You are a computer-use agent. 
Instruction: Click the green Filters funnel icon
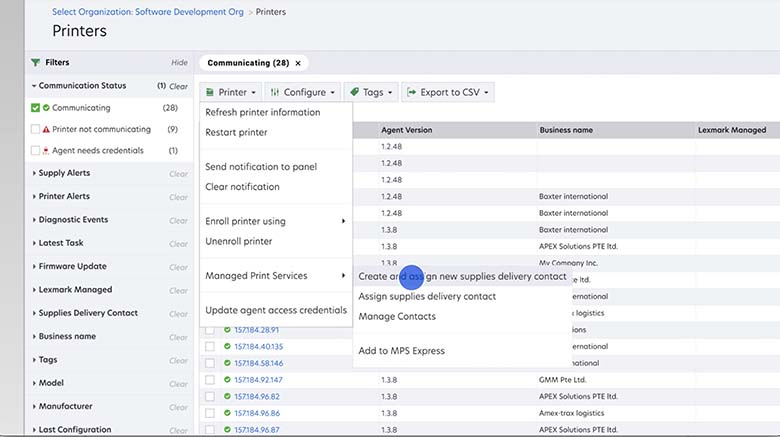click(x=36, y=62)
